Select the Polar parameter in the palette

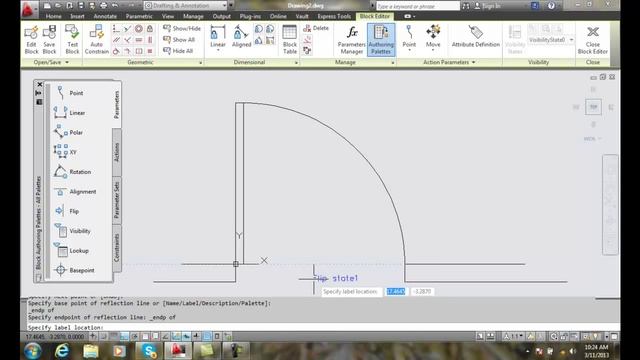(x=69, y=132)
